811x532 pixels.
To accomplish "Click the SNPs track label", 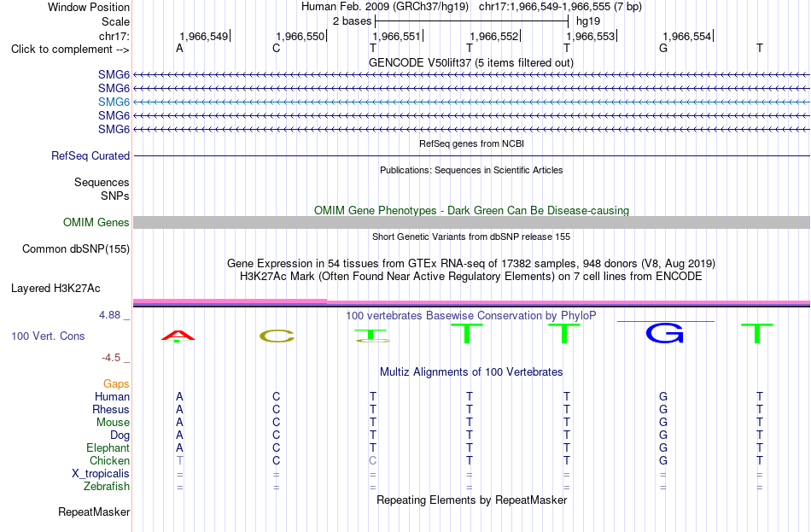I will [115, 196].
